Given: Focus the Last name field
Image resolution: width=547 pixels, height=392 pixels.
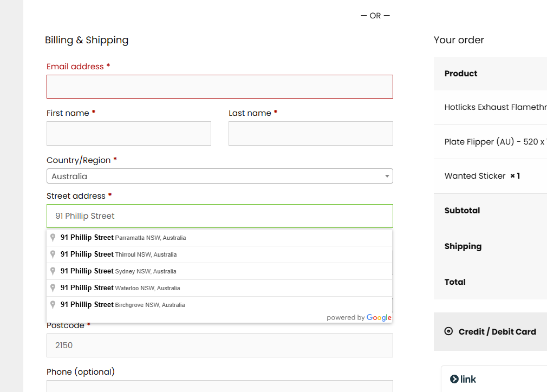Looking at the screenshot, I should [x=311, y=133].
